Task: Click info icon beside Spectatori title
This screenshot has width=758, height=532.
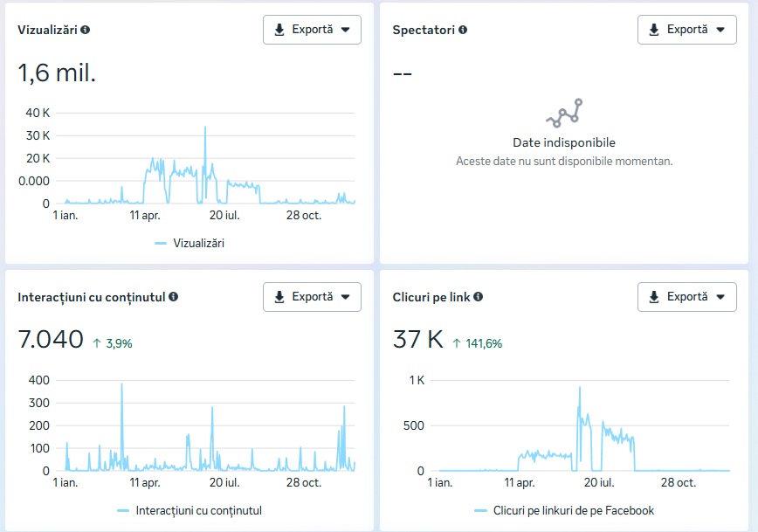Action: click(463, 30)
